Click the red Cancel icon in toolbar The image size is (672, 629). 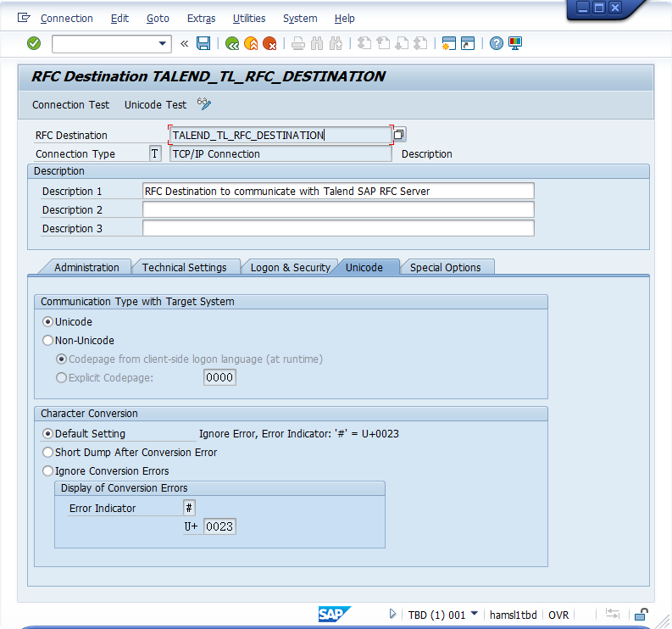(269, 43)
